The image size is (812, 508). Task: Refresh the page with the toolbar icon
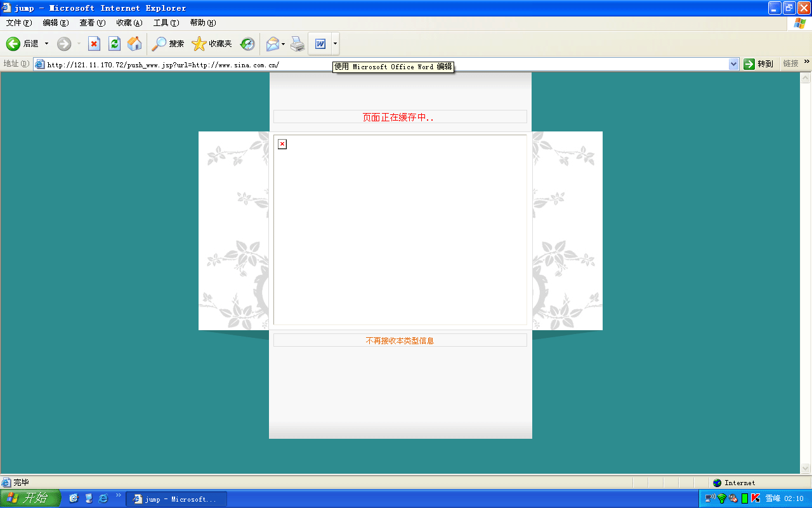coord(114,44)
